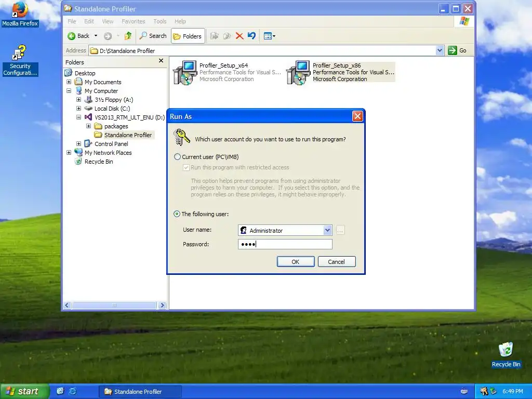Select The following user radio button

point(177,214)
